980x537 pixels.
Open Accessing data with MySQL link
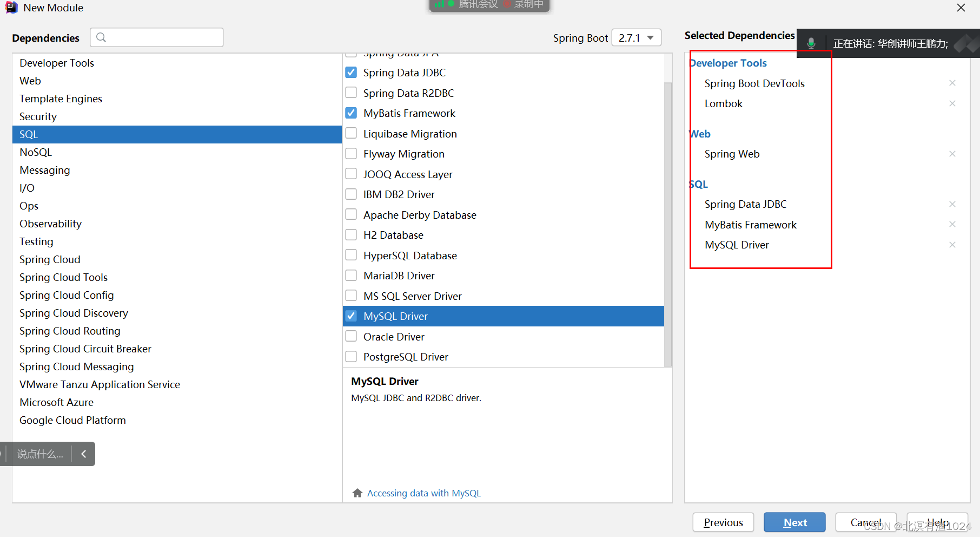(x=424, y=493)
